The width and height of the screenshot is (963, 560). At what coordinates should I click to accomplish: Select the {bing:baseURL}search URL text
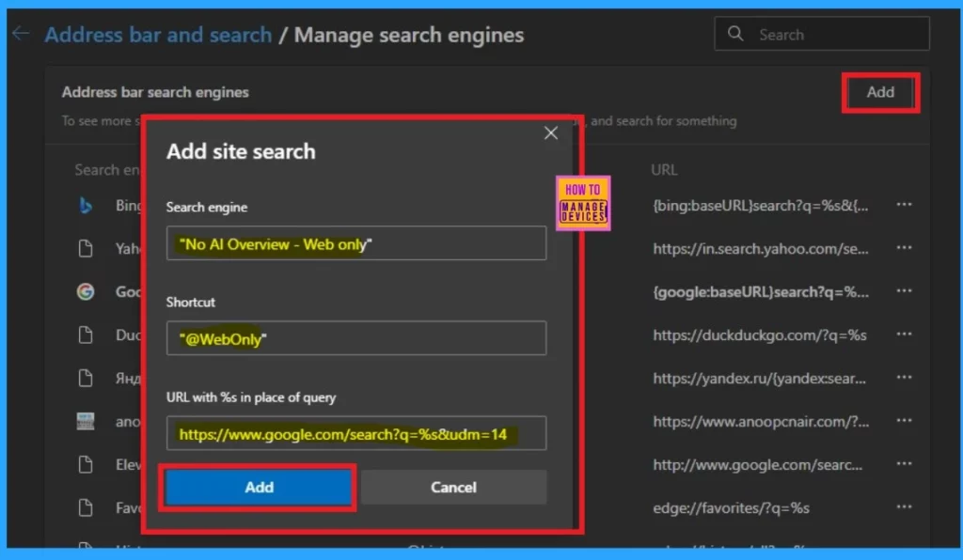760,206
